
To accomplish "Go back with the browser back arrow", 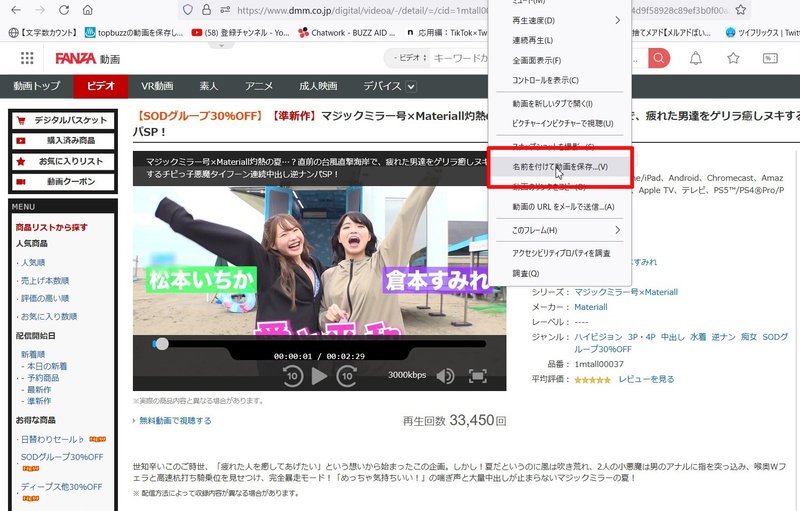I will tap(16, 10).
